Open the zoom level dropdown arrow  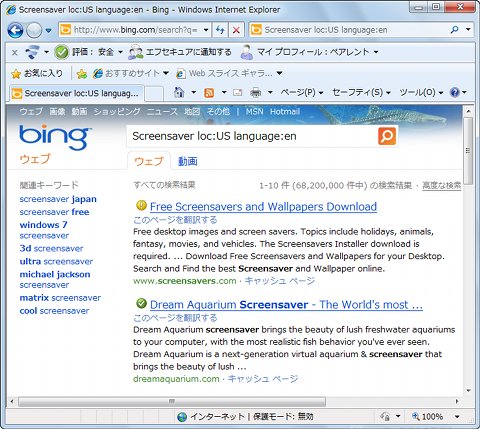457,417
